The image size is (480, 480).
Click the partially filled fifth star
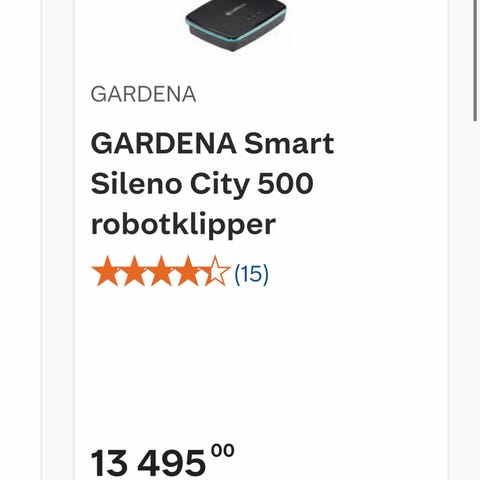coord(216,271)
